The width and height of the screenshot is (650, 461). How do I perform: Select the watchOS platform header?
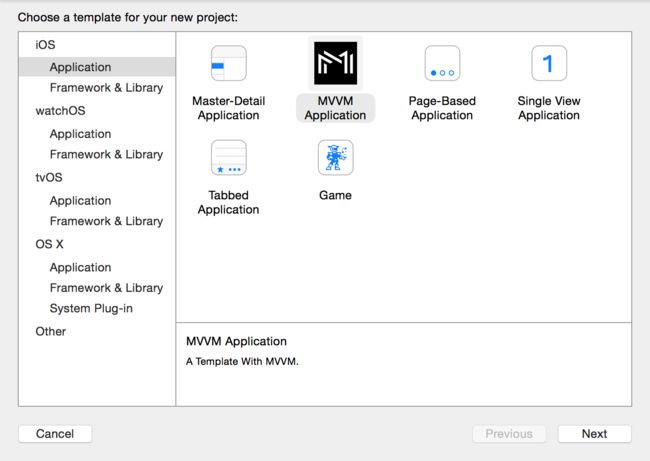[x=61, y=111]
